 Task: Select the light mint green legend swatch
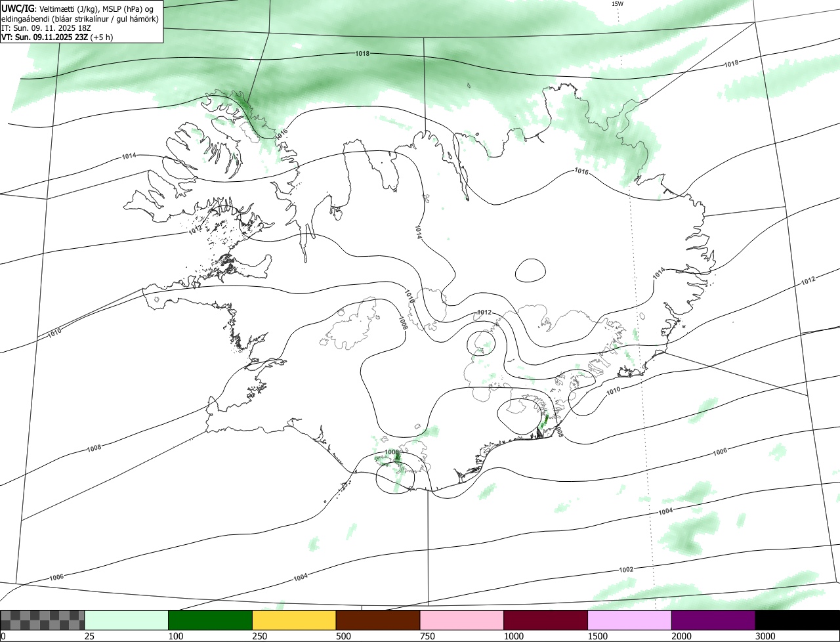[127, 620]
